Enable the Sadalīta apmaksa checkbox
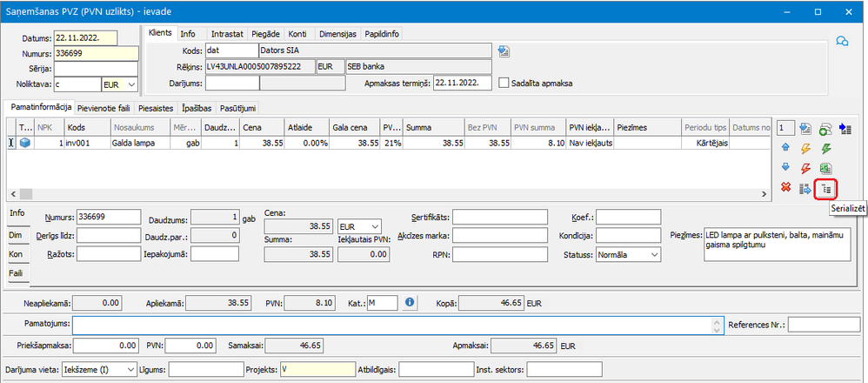Screen dimensions: 868x383 (504, 84)
